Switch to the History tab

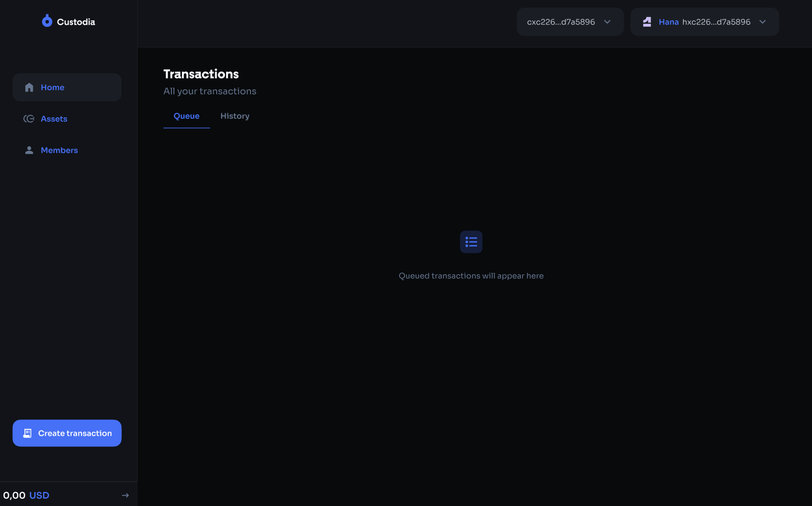click(235, 116)
